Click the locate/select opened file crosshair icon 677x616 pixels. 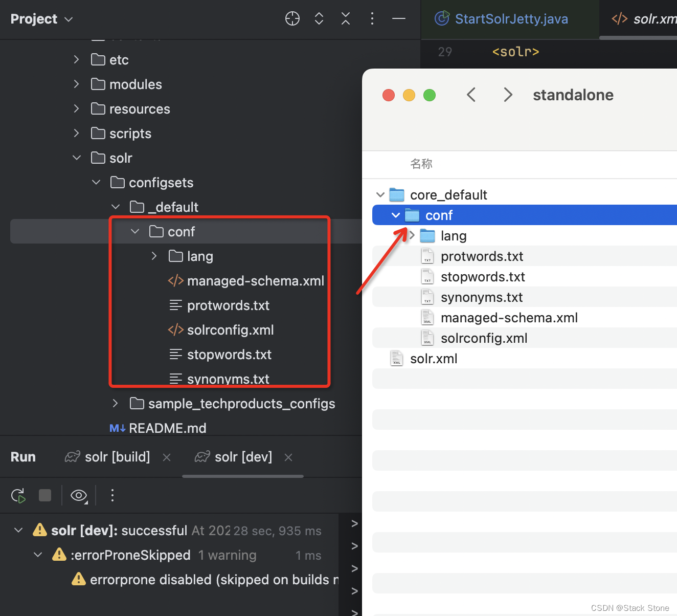[292, 19]
